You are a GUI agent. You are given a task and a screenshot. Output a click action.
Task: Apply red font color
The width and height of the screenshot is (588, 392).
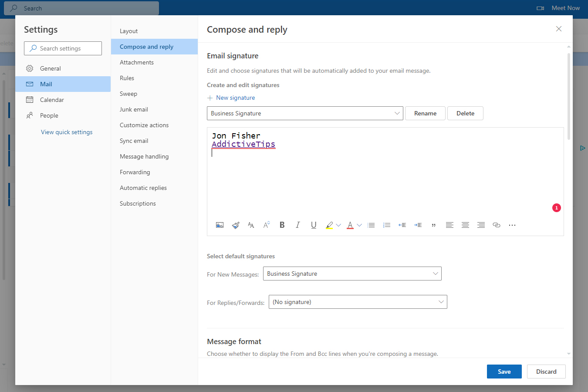pyautogui.click(x=350, y=225)
